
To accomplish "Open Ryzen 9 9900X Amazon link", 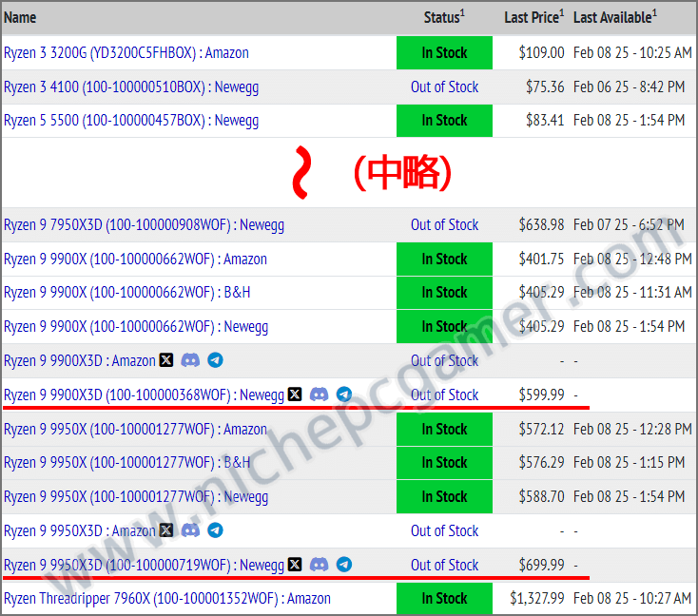I will [135, 259].
